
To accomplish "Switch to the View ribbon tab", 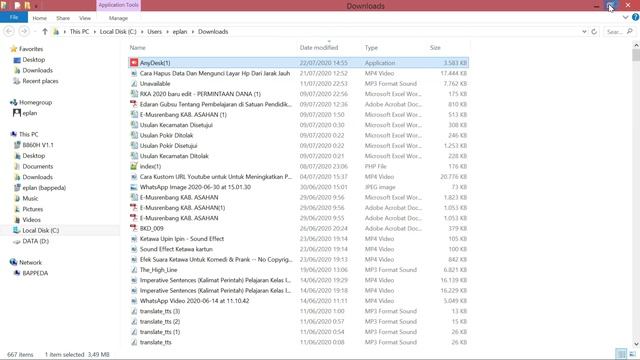I will coord(85,18).
